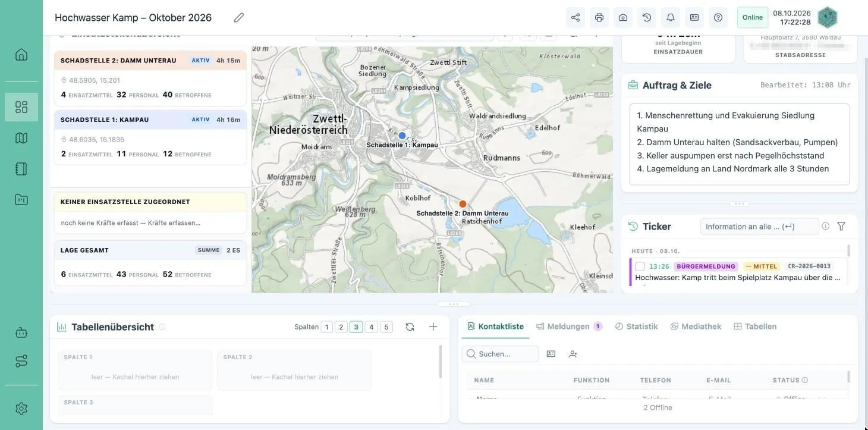Set Spalten count to 5

click(386, 327)
